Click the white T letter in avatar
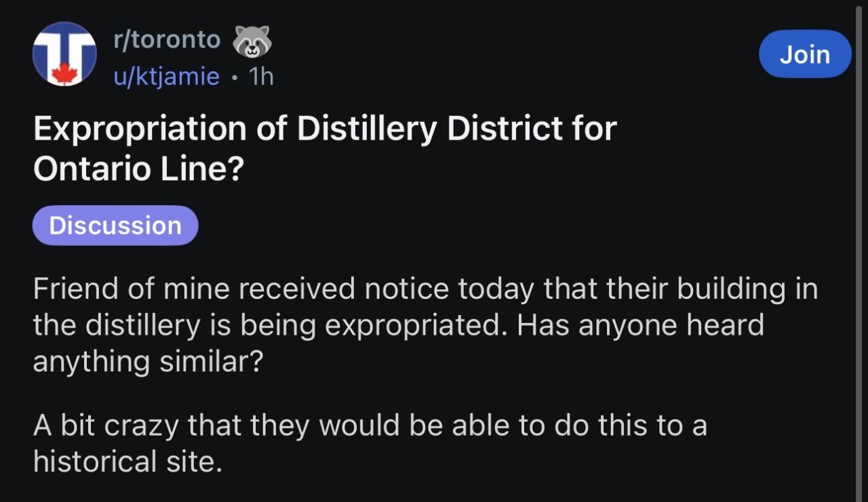This screenshot has width=868, height=502. (64, 47)
